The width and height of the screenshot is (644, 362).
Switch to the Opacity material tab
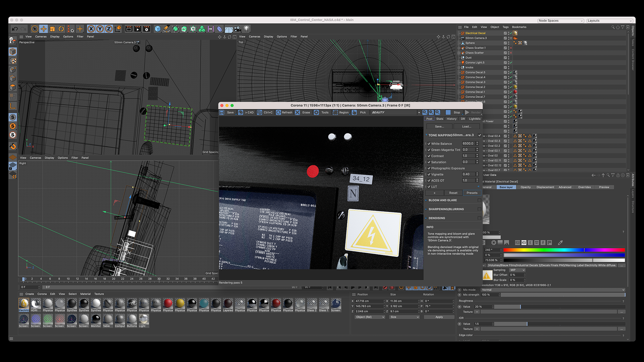click(x=526, y=187)
